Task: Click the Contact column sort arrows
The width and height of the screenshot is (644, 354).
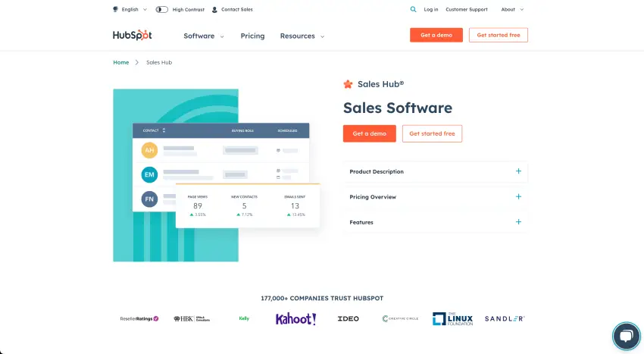Action: click(164, 130)
